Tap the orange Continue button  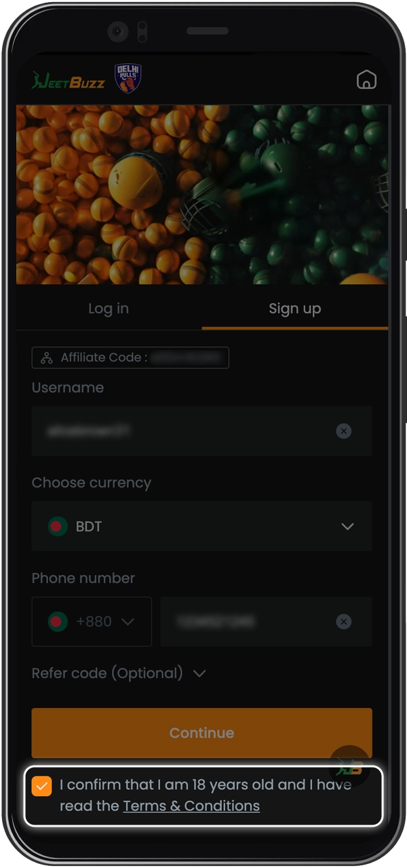(x=202, y=733)
